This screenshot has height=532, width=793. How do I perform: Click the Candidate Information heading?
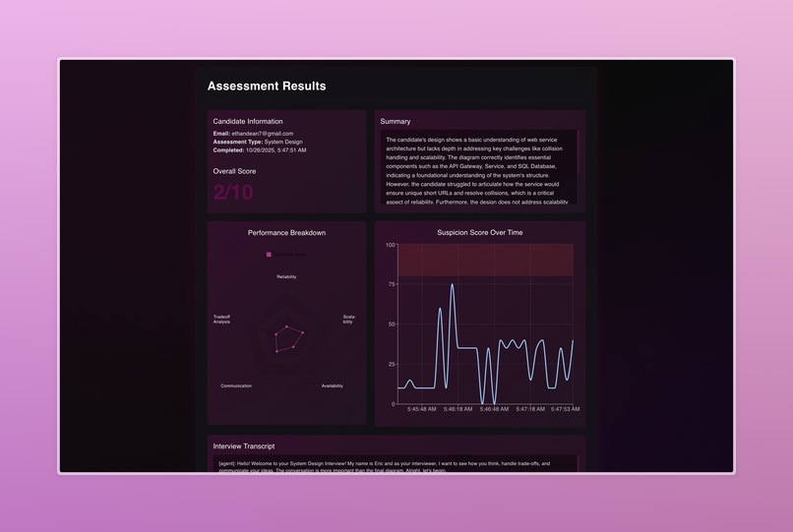248,121
